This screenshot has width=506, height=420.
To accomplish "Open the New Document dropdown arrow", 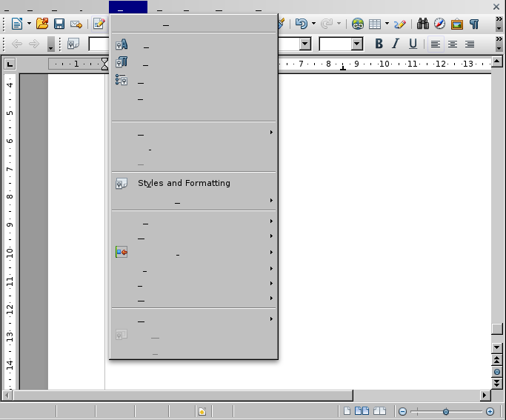I will point(29,24).
